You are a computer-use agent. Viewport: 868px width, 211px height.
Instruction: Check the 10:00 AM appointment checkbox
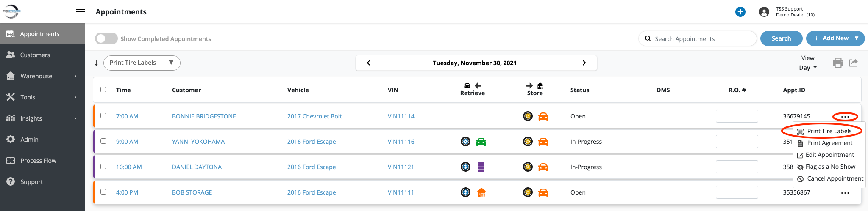(x=103, y=166)
